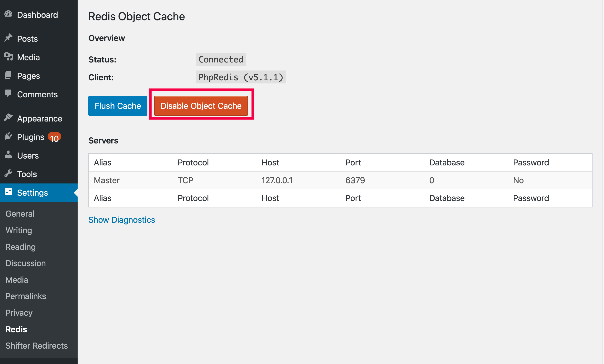Screen dimensions: 604x364
Task: Click the Redis Object Cache page title
Action: tap(136, 17)
